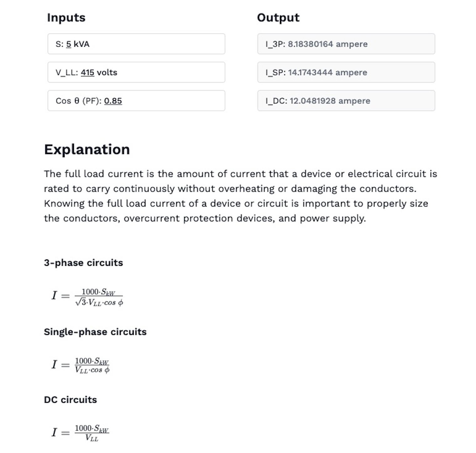Screen dimensions: 476x453
Task: Click the Output heading
Action: click(278, 18)
